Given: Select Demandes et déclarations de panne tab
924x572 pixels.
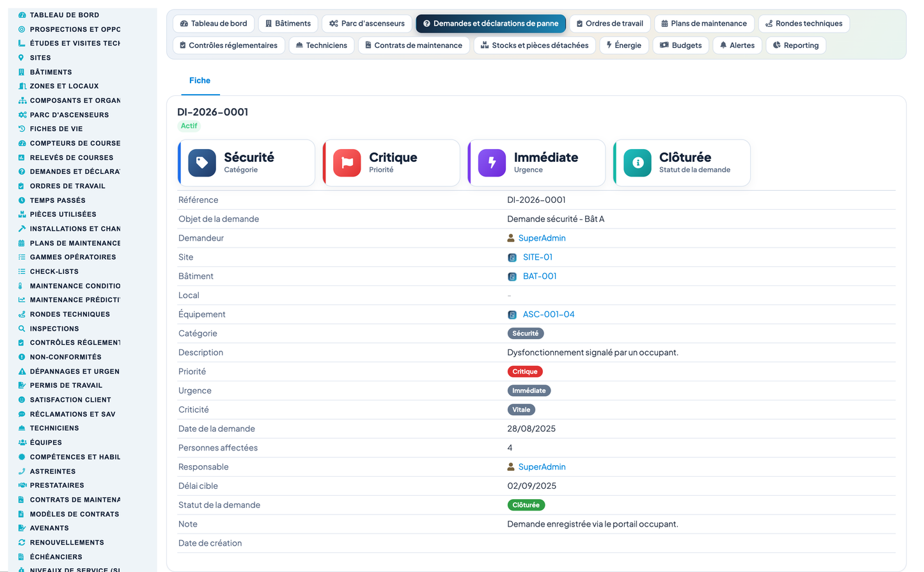Looking at the screenshot, I should pyautogui.click(x=490, y=24).
